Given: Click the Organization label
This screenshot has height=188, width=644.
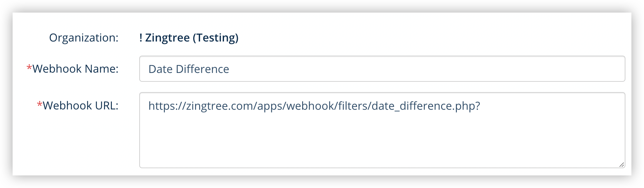Looking at the screenshot, I should pos(83,38).
